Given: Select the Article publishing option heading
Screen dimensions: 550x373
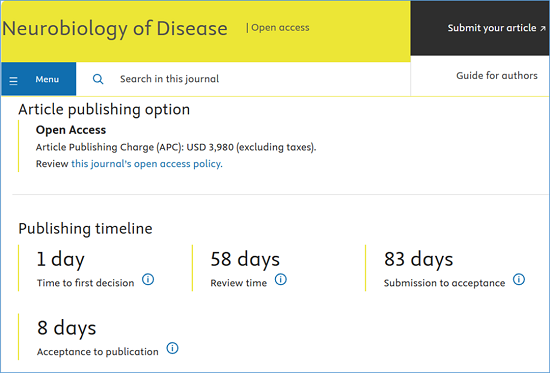Looking at the screenshot, I should pos(104,110).
